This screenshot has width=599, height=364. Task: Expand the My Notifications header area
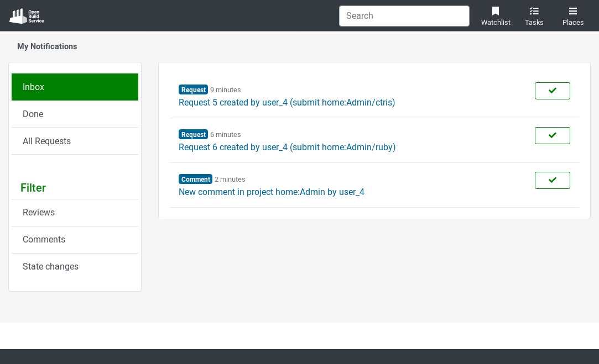point(47,46)
